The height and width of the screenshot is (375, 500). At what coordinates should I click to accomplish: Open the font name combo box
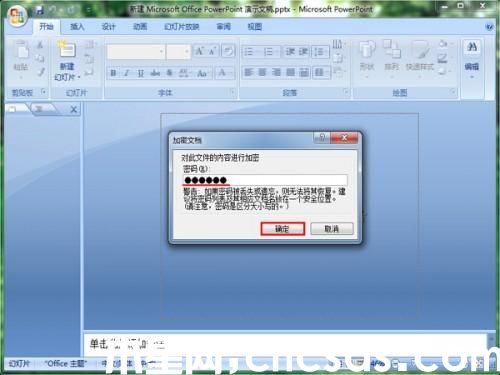136,52
